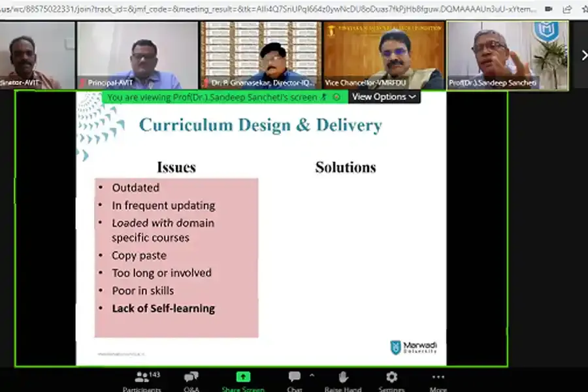Expand the chat options caret
This screenshot has height=392, width=588.
[x=312, y=375]
